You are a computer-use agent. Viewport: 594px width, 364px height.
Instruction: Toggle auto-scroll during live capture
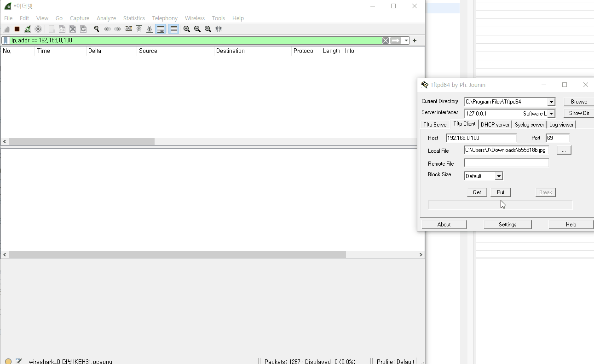[x=161, y=29]
